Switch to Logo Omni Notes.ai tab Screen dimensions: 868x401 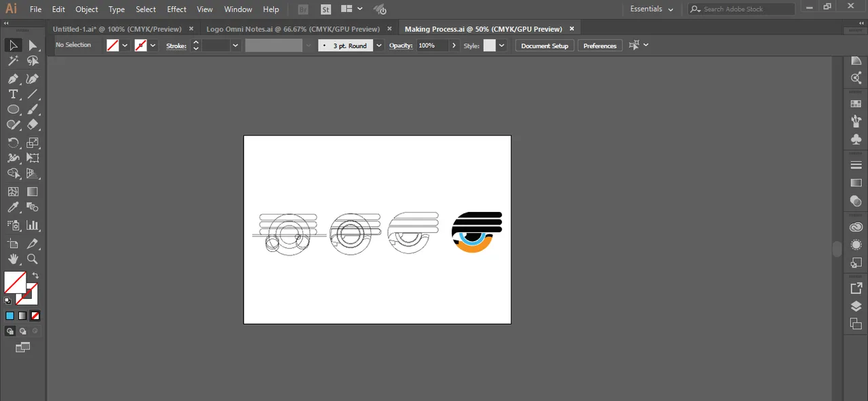pos(293,29)
